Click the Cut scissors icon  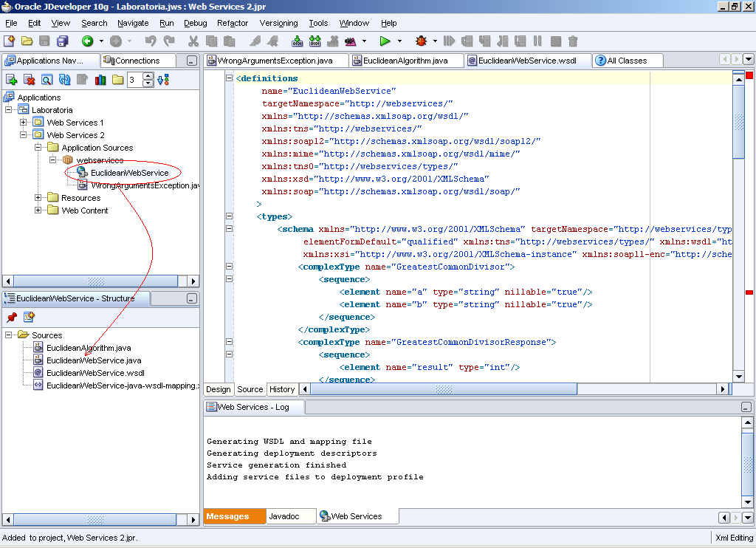pos(193,41)
